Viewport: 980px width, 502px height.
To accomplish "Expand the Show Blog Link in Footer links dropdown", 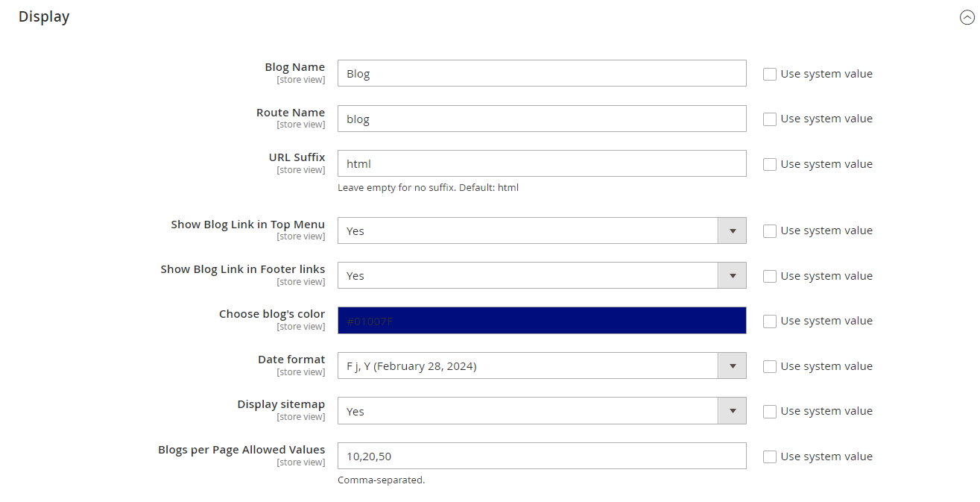I will click(541, 276).
